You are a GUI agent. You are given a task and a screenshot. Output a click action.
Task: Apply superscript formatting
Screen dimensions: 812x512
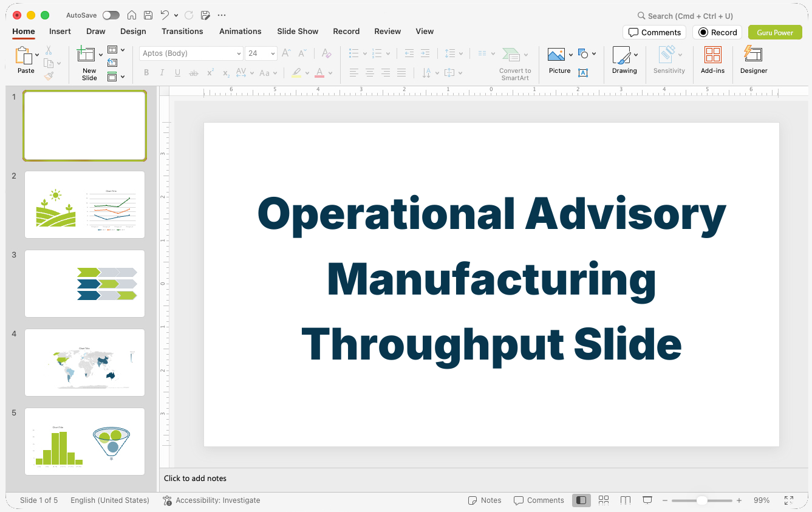210,73
